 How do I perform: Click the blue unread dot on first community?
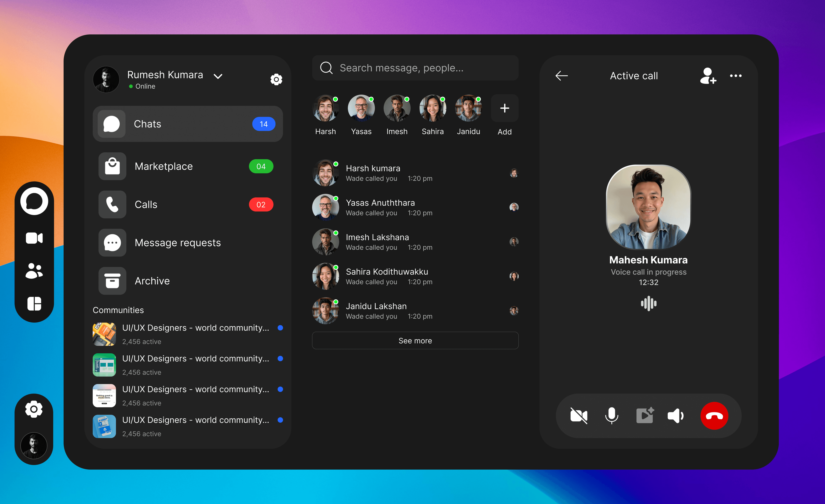(280, 328)
